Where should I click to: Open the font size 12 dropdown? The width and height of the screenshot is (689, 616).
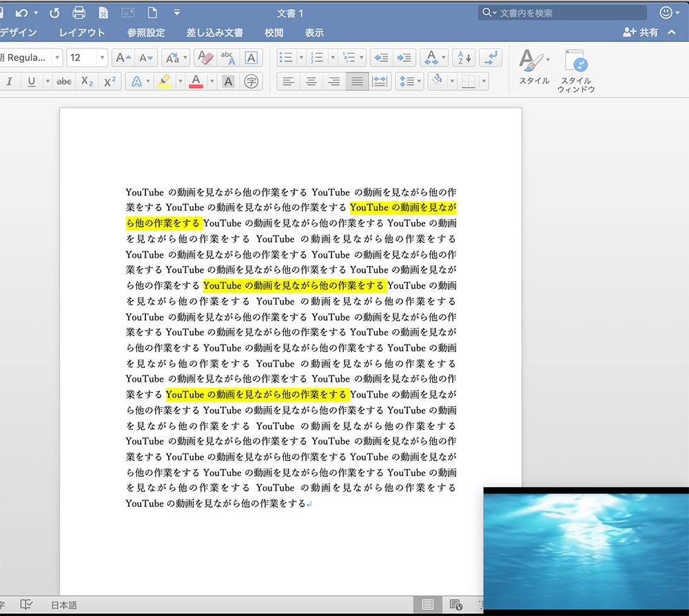click(x=102, y=58)
